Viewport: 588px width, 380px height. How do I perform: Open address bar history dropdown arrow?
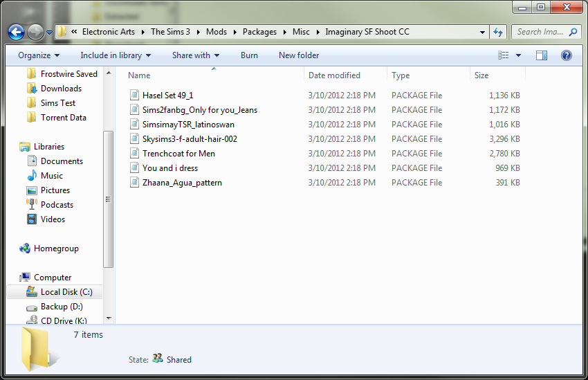pyautogui.click(x=482, y=33)
